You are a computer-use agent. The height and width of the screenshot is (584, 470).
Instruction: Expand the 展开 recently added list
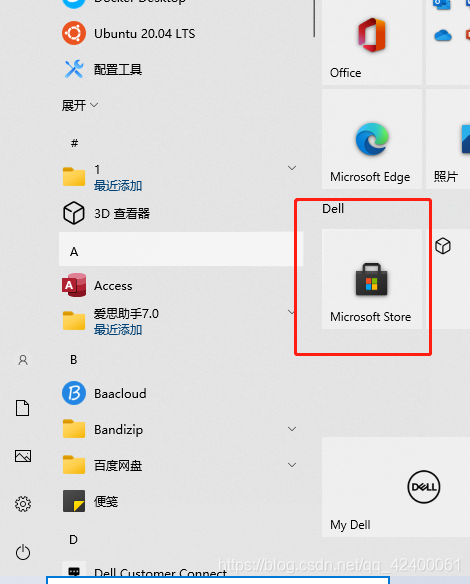tap(80, 105)
